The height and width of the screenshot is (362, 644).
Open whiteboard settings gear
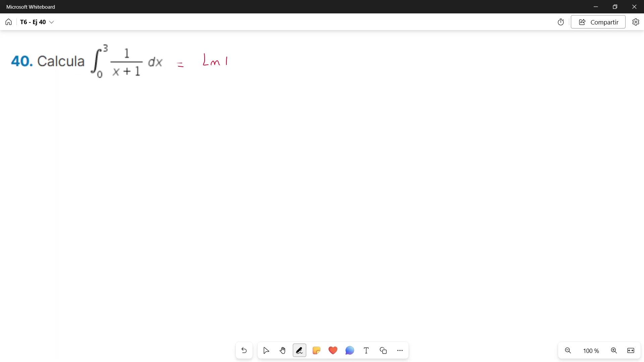point(636,22)
